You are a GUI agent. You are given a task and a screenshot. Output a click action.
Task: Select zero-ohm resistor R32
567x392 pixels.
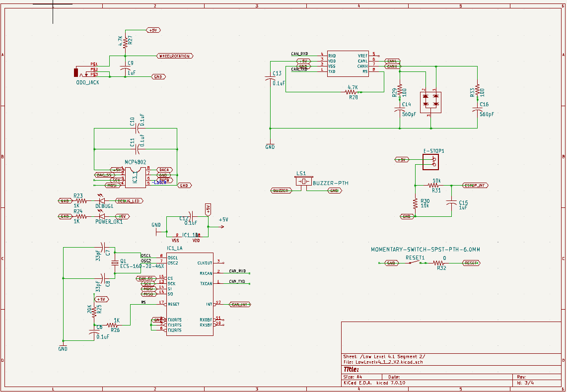[438, 263]
